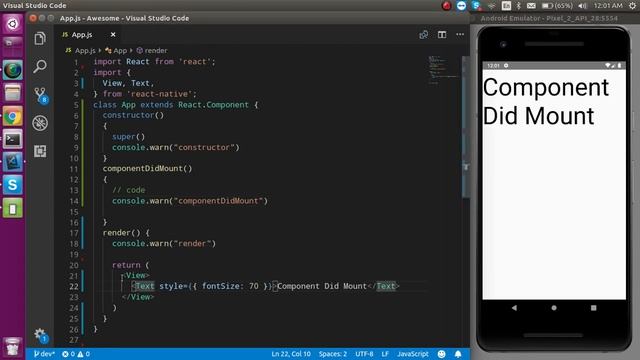Image resolution: width=640 pixels, height=360 pixels.
Task: Click the '// code' comment line
Action: point(129,190)
